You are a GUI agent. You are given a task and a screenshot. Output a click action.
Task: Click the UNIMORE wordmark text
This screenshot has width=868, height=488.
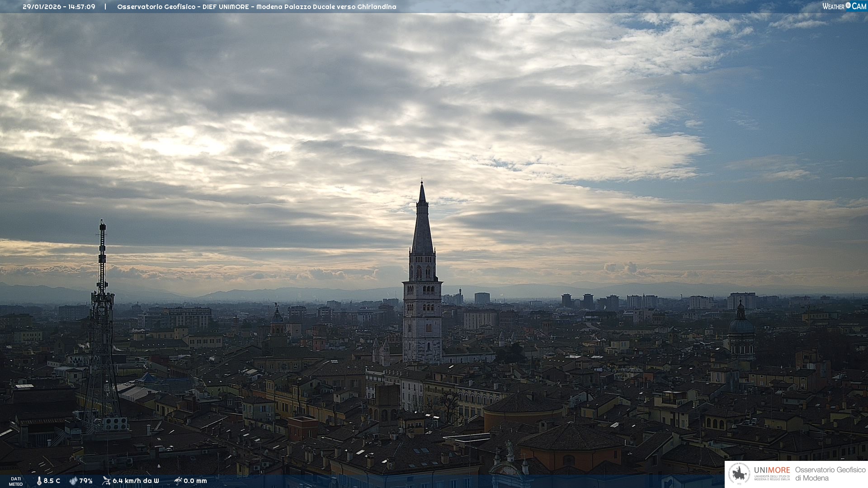point(772,470)
